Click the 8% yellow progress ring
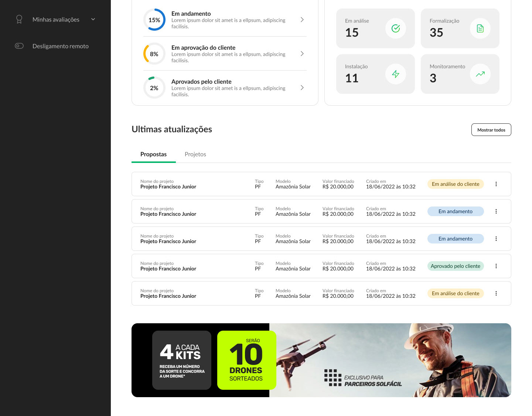Viewport: 532px width, 416px height. click(154, 54)
